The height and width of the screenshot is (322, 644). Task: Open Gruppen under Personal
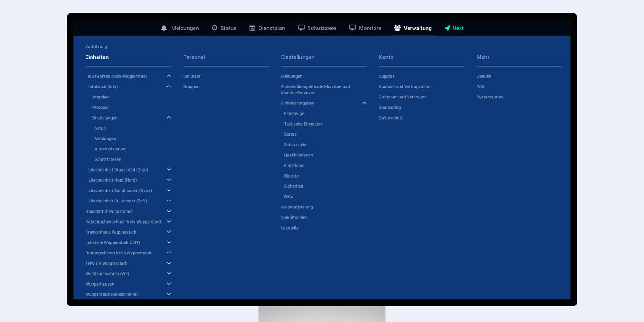tap(191, 86)
